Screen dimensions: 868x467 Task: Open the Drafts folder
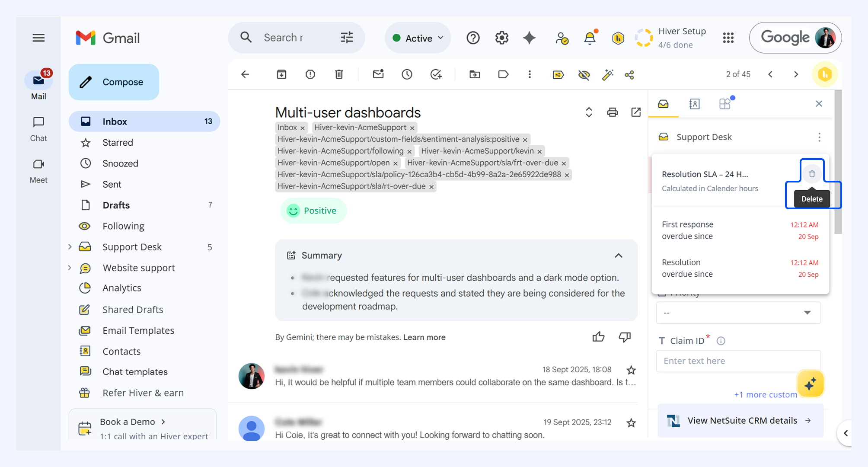point(144,205)
